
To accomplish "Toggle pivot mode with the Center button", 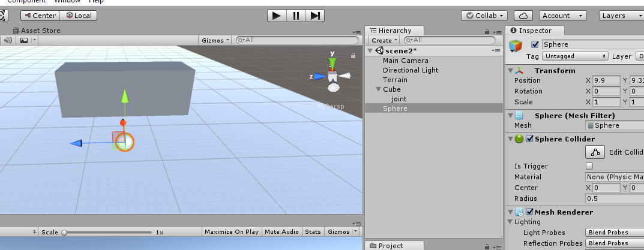I will [x=40, y=16].
